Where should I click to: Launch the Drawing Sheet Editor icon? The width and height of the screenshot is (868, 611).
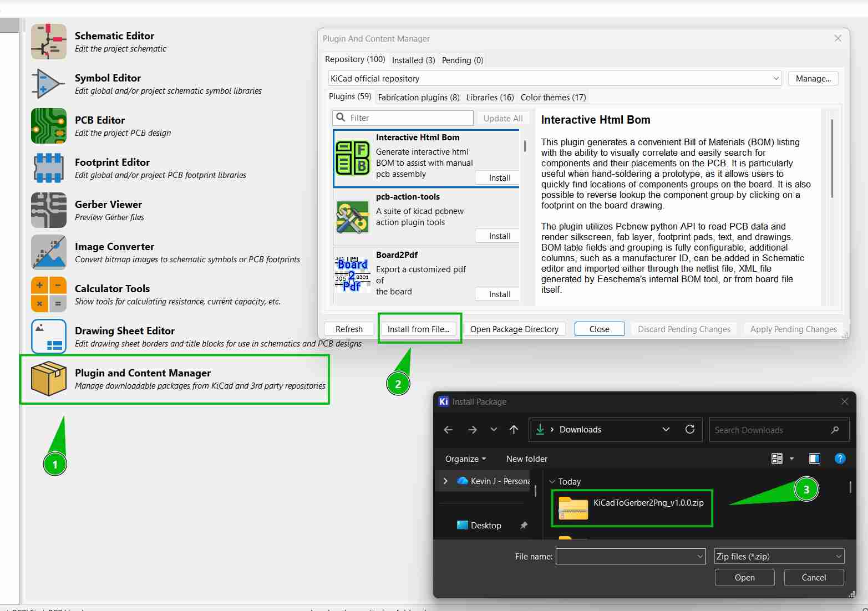(49, 337)
